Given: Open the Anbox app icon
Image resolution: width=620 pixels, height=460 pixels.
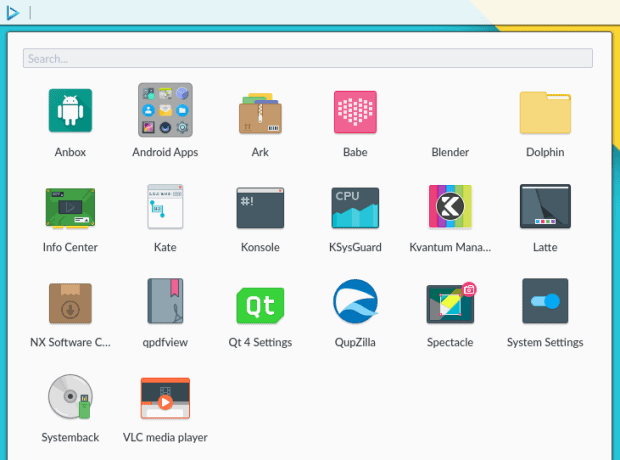Looking at the screenshot, I should (x=70, y=110).
